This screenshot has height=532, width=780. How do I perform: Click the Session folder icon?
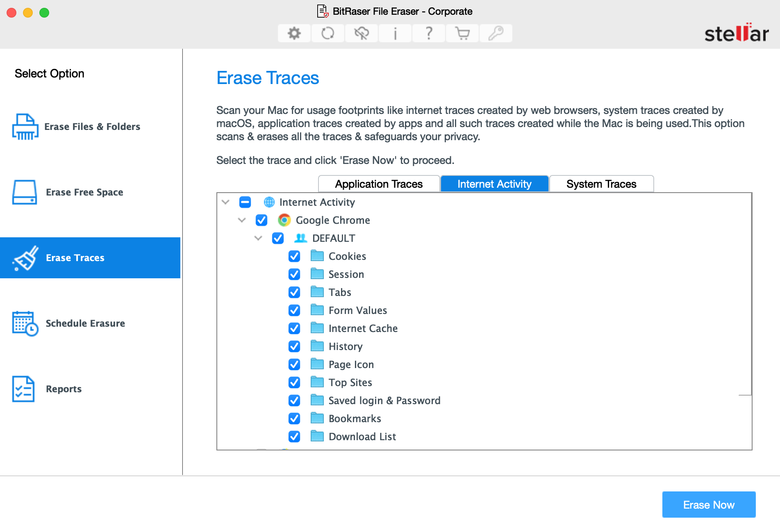(x=317, y=274)
